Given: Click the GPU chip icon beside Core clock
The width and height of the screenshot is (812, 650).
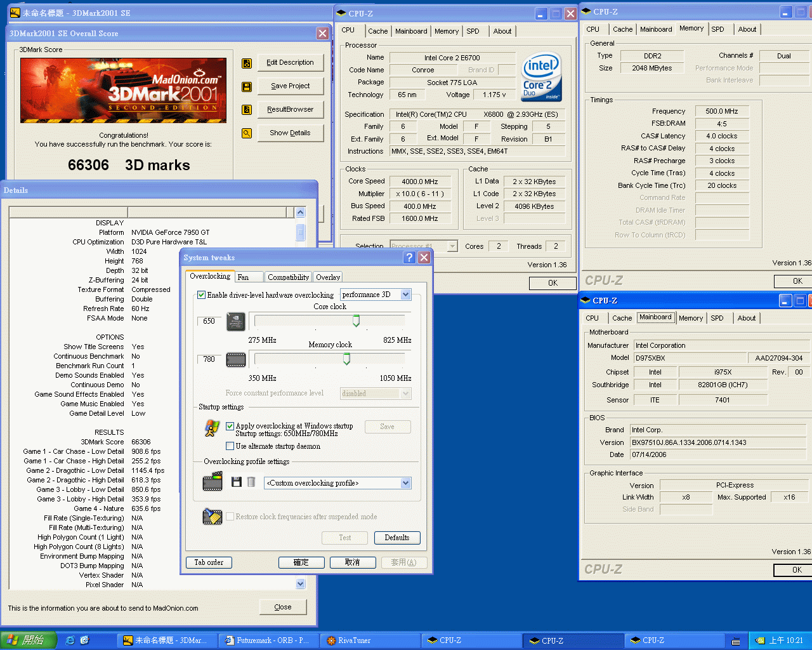Looking at the screenshot, I should (x=236, y=321).
